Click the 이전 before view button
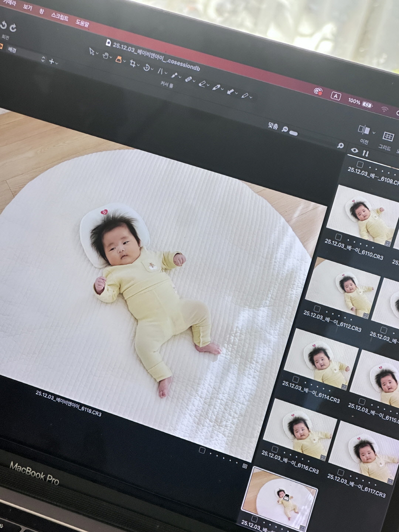The height and width of the screenshot is (532, 399). coord(364,130)
